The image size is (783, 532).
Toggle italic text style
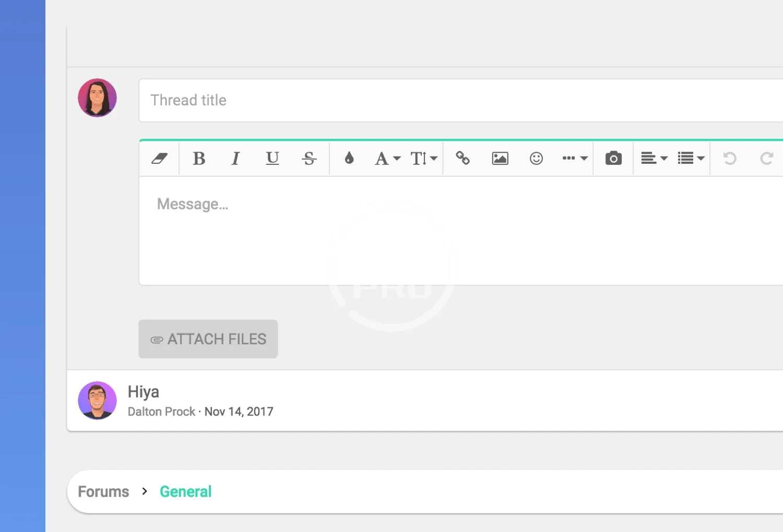[x=235, y=159]
